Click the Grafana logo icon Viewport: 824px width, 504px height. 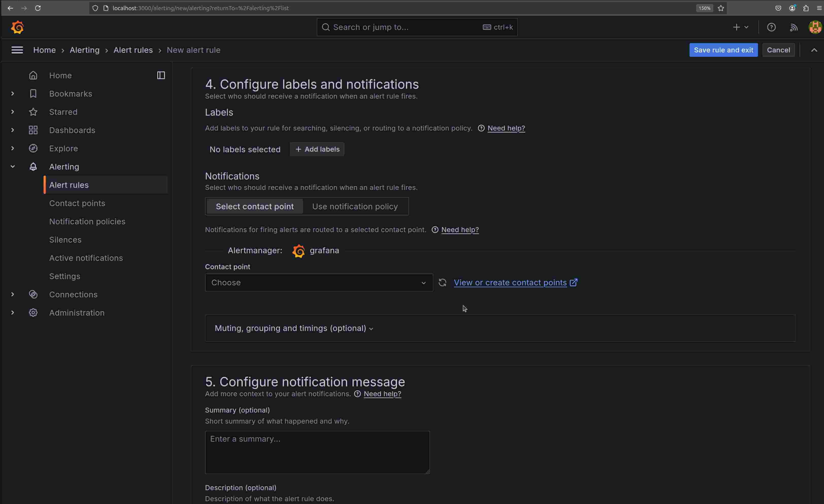pyautogui.click(x=18, y=27)
